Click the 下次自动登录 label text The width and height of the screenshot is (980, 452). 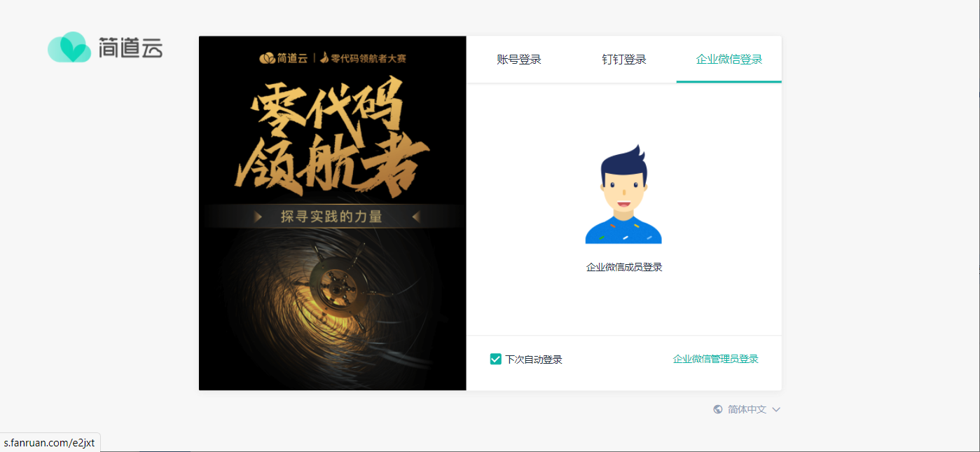tap(534, 359)
